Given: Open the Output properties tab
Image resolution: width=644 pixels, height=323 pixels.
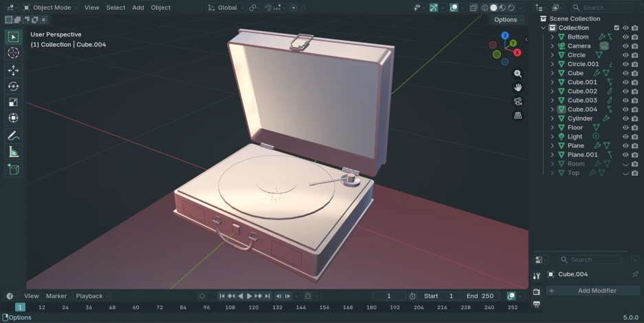Looking at the screenshot, I should tap(537, 304).
